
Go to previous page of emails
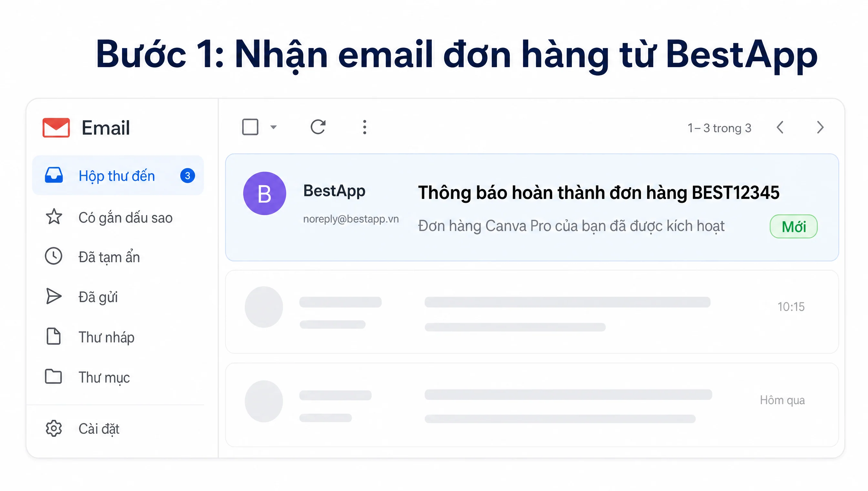coord(780,128)
